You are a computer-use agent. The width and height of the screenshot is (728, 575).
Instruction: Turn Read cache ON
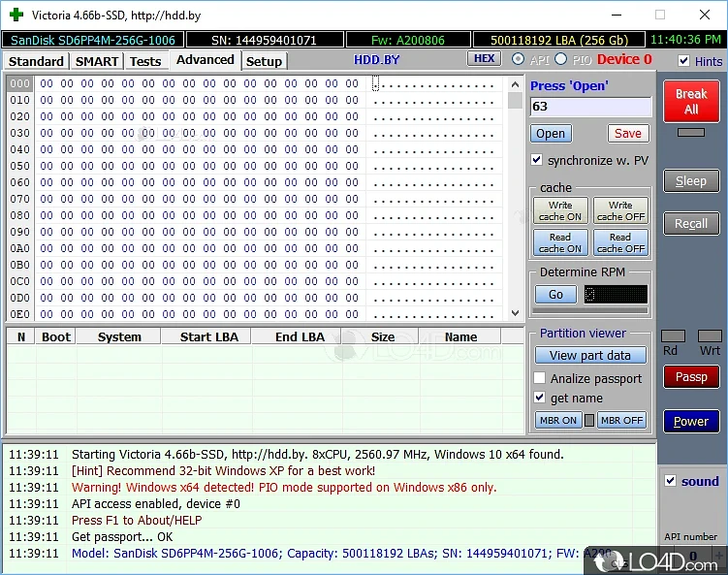coord(560,242)
